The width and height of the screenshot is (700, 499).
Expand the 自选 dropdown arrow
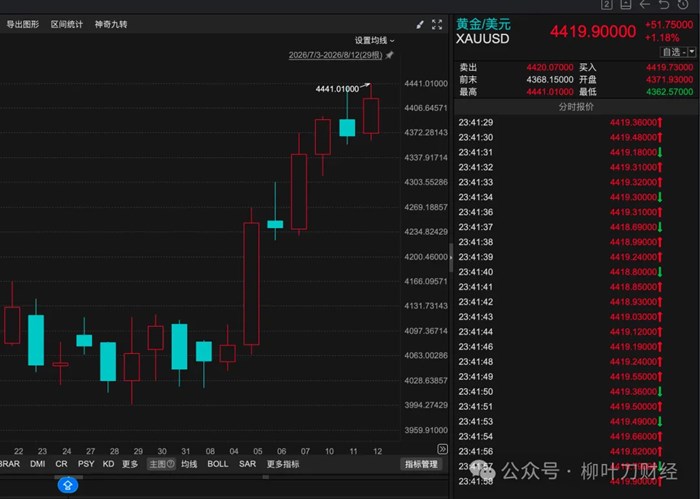click(x=692, y=52)
